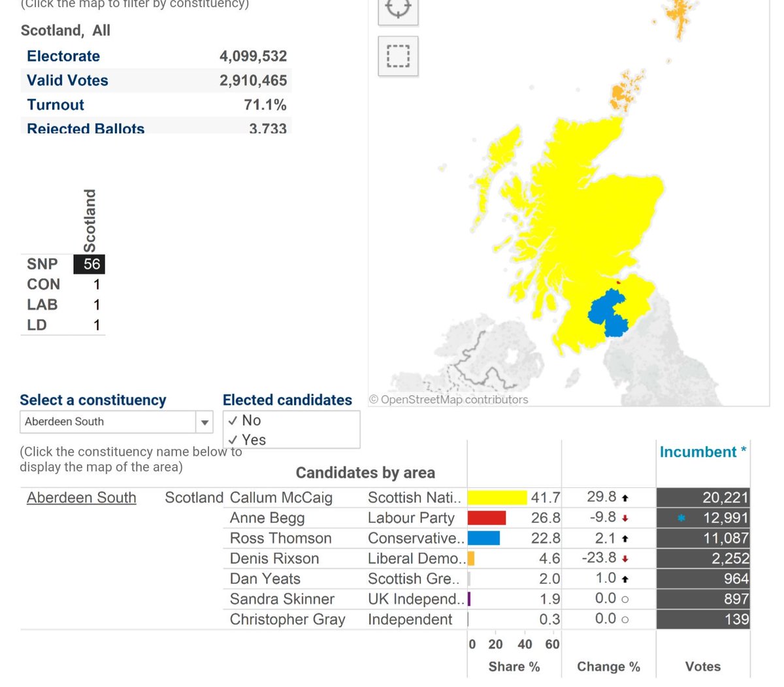Click the 71.1% turnout value
Viewport: 784px width, 687px height.
point(265,104)
